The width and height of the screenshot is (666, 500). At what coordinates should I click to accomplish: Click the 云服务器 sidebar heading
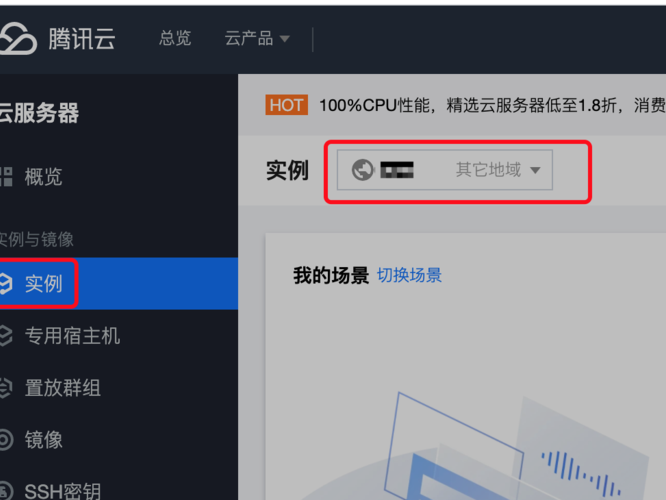tap(39, 113)
